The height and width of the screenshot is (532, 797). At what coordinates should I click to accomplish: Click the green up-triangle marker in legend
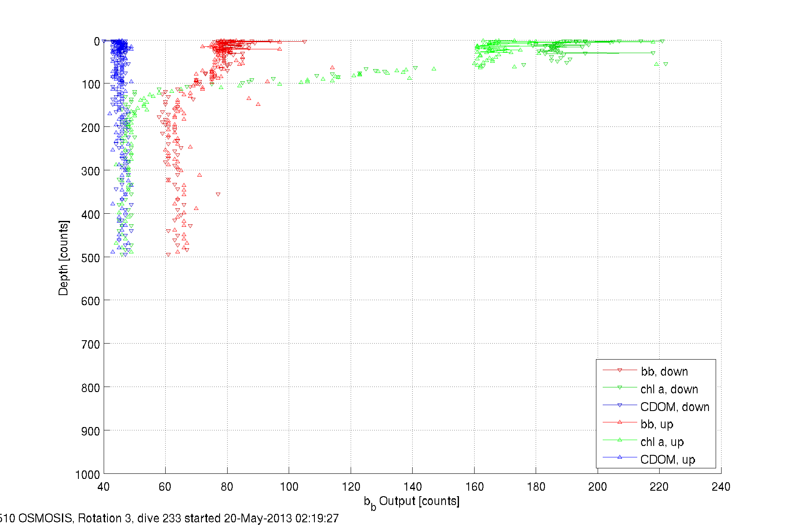click(x=620, y=440)
